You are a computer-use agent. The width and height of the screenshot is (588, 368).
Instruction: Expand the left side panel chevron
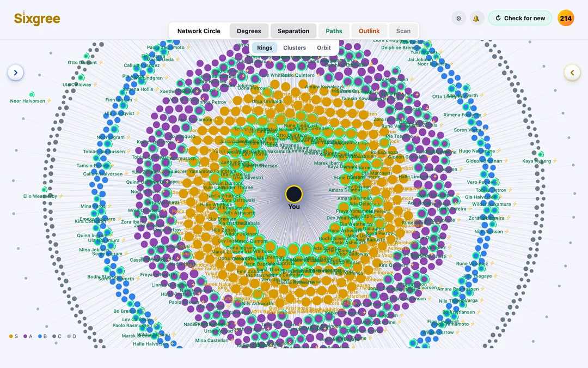click(15, 73)
